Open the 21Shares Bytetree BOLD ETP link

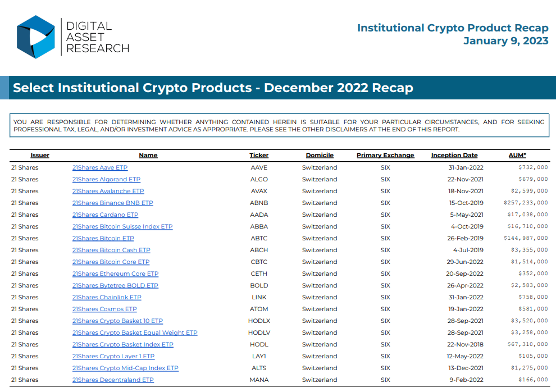pyautogui.click(x=115, y=285)
